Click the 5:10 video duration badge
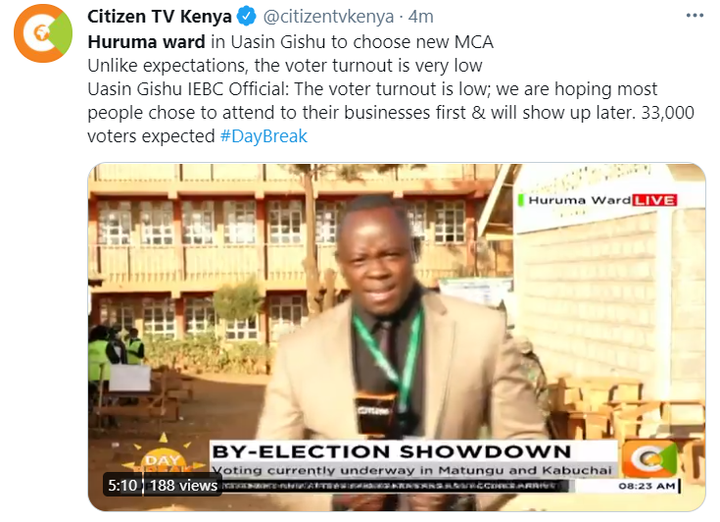The width and height of the screenshot is (720, 522). pyautogui.click(x=122, y=485)
